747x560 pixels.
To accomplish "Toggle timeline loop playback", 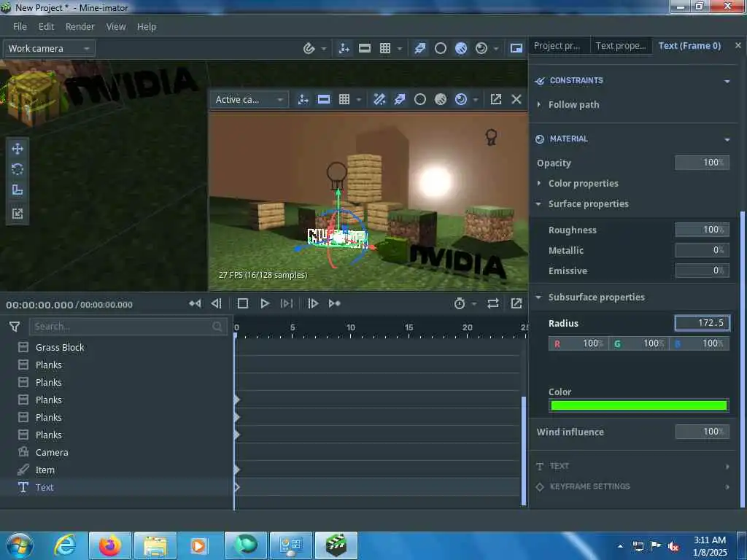I will pyautogui.click(x=493, y=303).
